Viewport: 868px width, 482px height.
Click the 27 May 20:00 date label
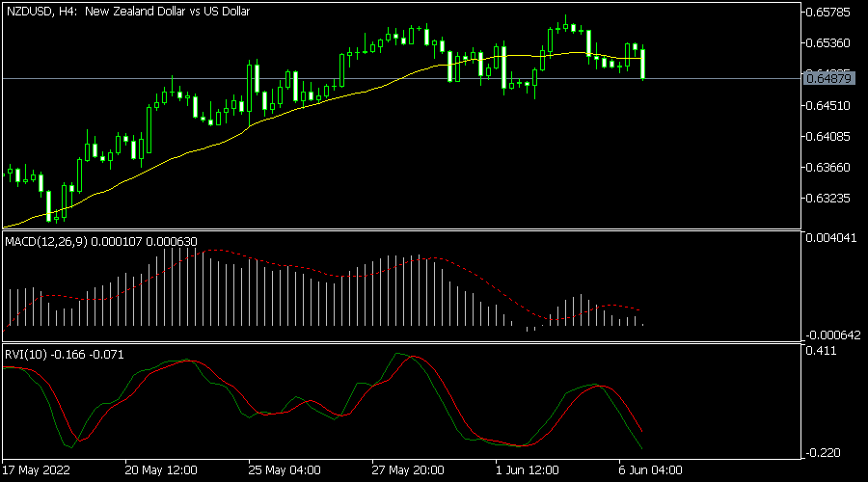point(408,470)
